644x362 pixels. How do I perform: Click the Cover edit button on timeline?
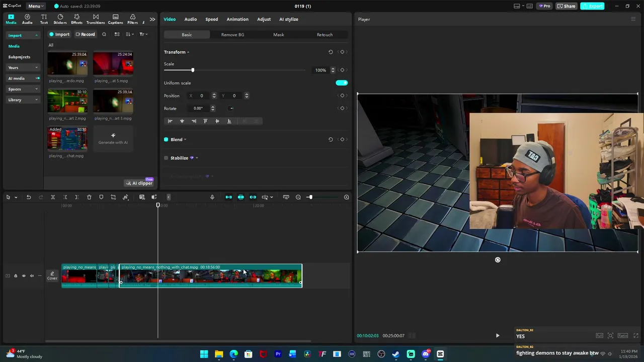click(x=52, y=276)
